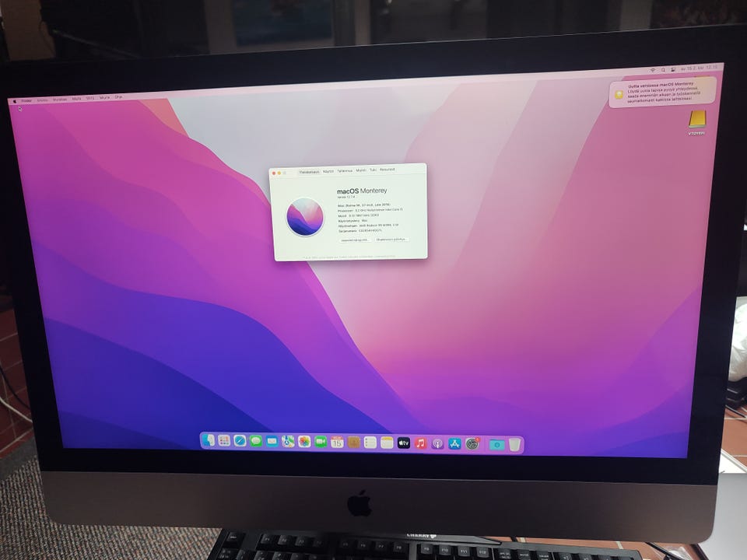Open the Muokkaa menu in the menu bar
Screen dimensions: 747x560
(x=60, y=100)
